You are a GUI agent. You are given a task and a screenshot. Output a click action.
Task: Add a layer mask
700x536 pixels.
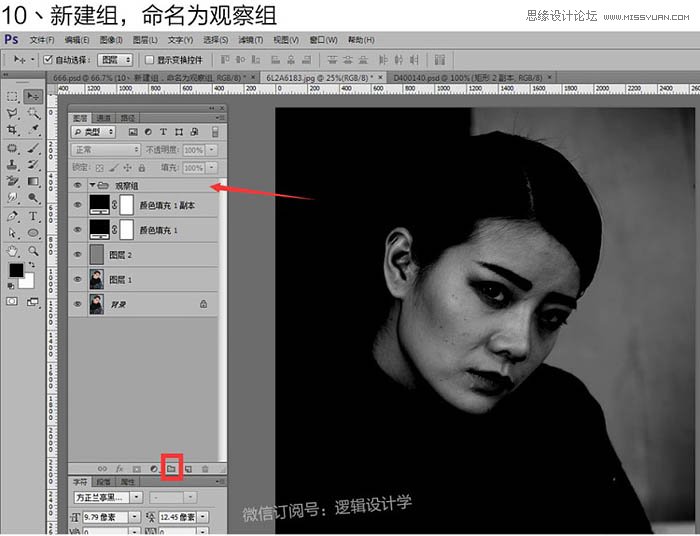[x=137, y=469]
